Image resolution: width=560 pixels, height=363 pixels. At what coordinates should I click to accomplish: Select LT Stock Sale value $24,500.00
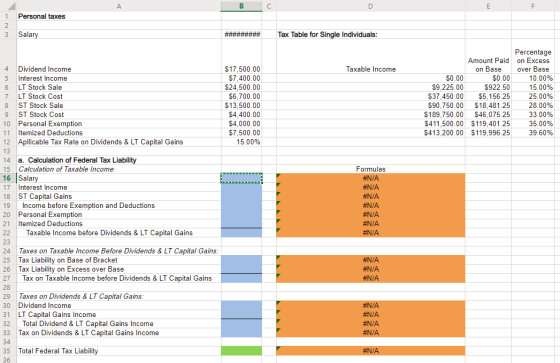click(241, 87)
